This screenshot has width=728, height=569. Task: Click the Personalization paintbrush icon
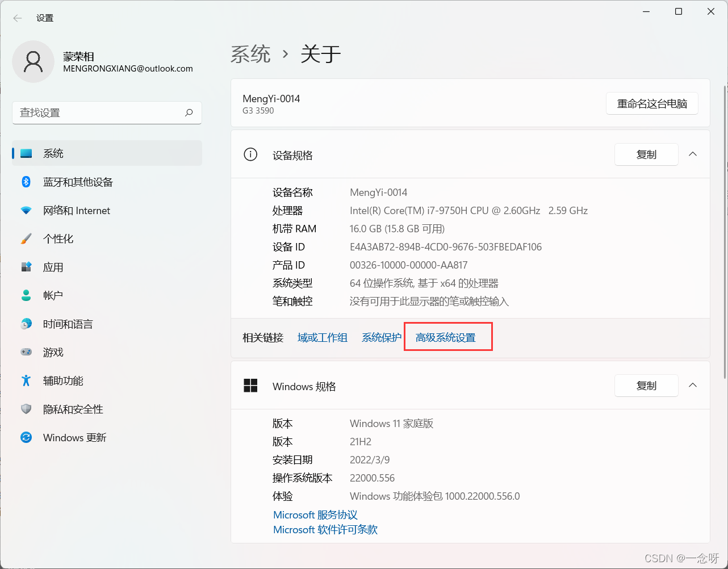coord(26,239)
